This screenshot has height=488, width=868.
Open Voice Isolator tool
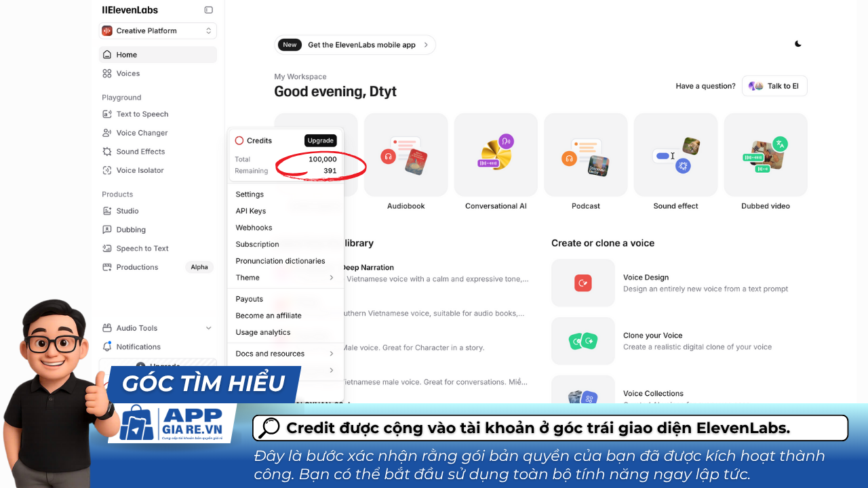[157, 170]
